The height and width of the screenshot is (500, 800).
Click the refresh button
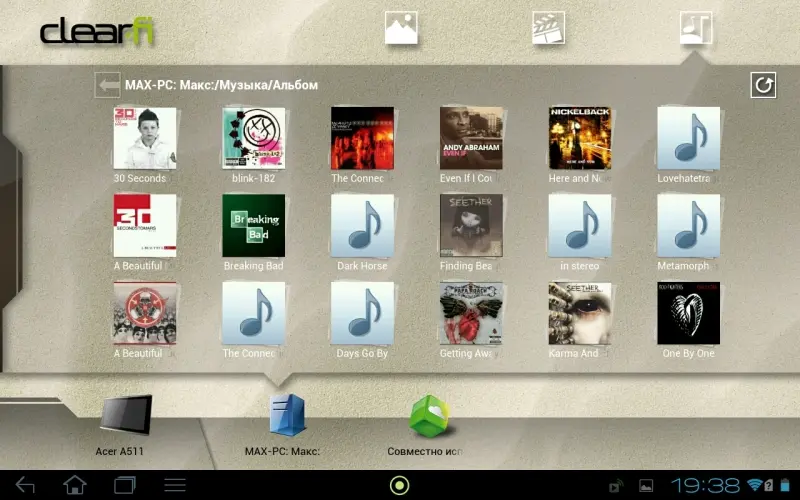tap(763, 85)
